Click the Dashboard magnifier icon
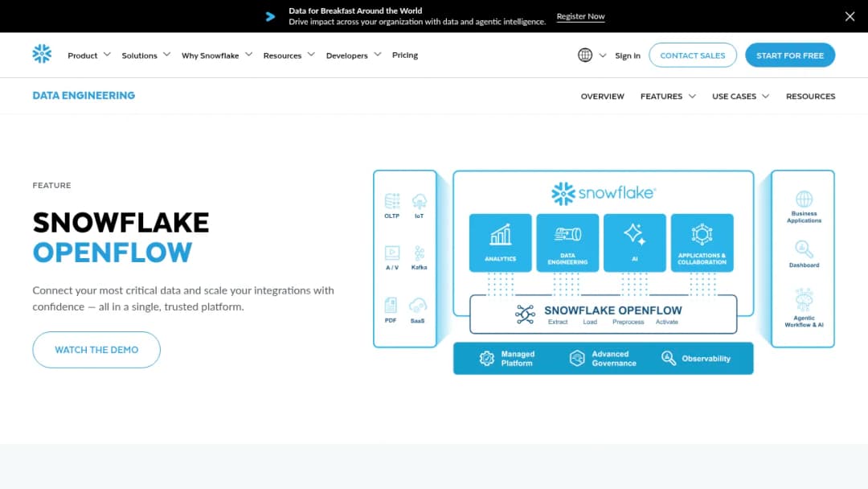 pyautogui.click(x=804, y=250)
